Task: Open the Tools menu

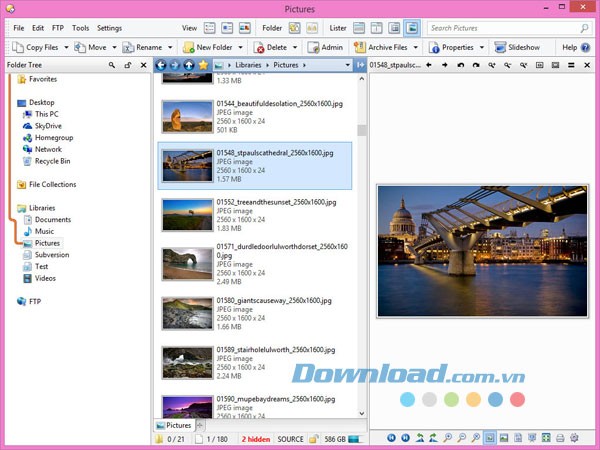Action: [80, 28]
